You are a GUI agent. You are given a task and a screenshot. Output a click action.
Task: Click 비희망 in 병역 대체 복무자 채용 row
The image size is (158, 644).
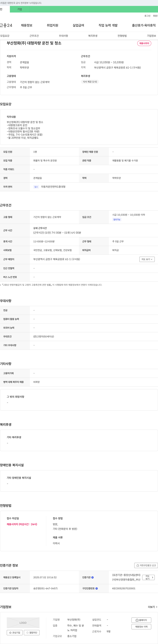coord(36,382)
